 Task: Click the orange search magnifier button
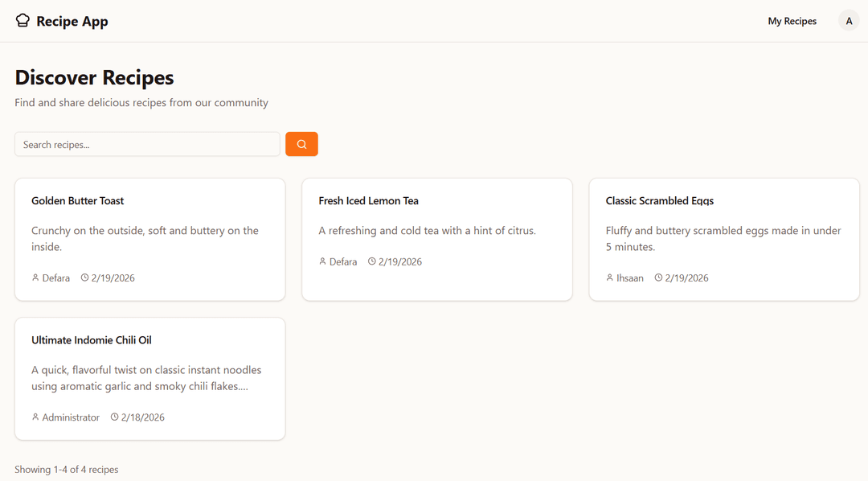[301, 144]
